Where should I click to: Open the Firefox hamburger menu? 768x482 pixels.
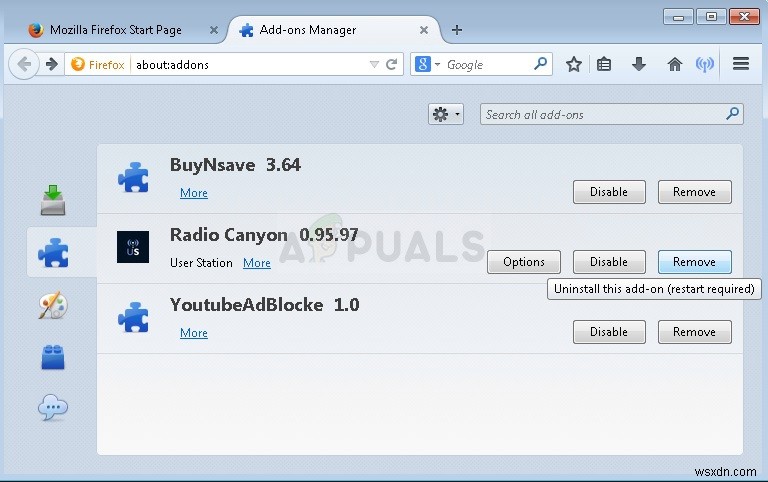click(741, 64)
